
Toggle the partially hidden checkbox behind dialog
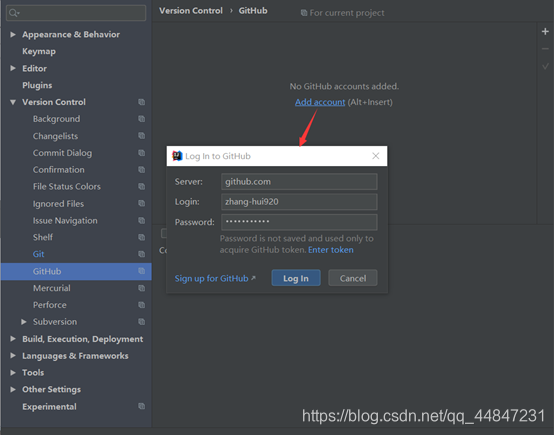click(164, 233)
